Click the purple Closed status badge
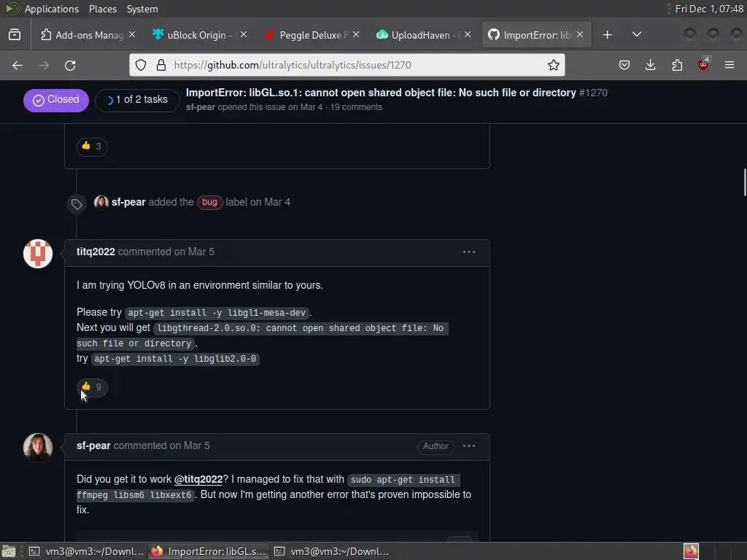 tap(55, 100)
